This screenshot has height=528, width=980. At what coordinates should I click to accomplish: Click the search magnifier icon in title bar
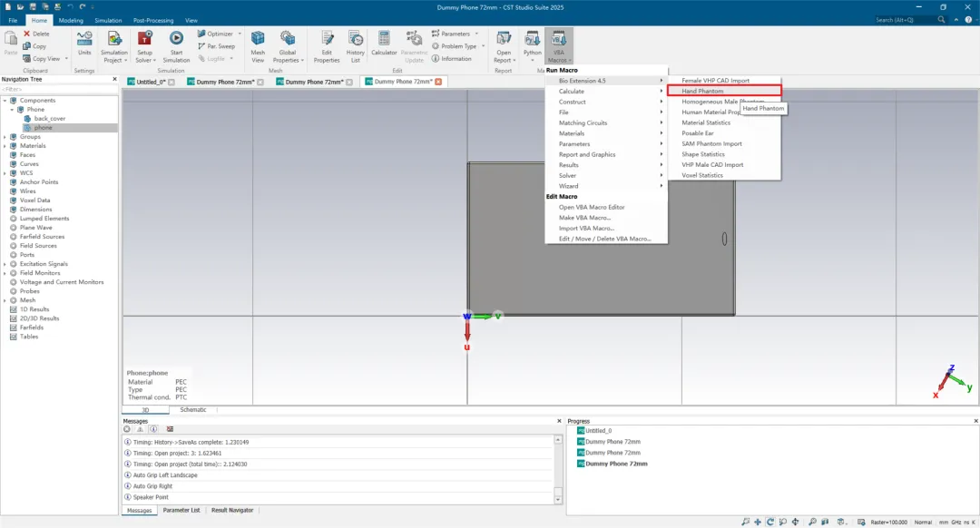point(941,20)
